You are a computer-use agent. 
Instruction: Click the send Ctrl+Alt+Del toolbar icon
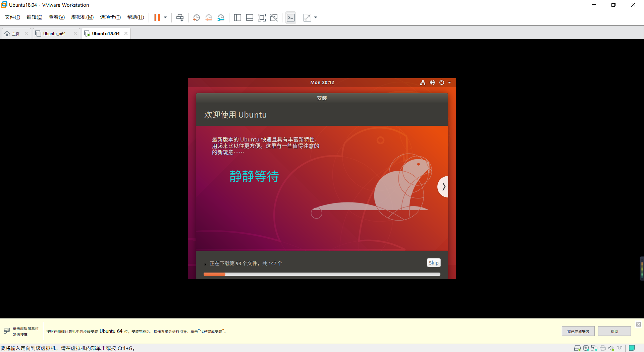[180, 17]
